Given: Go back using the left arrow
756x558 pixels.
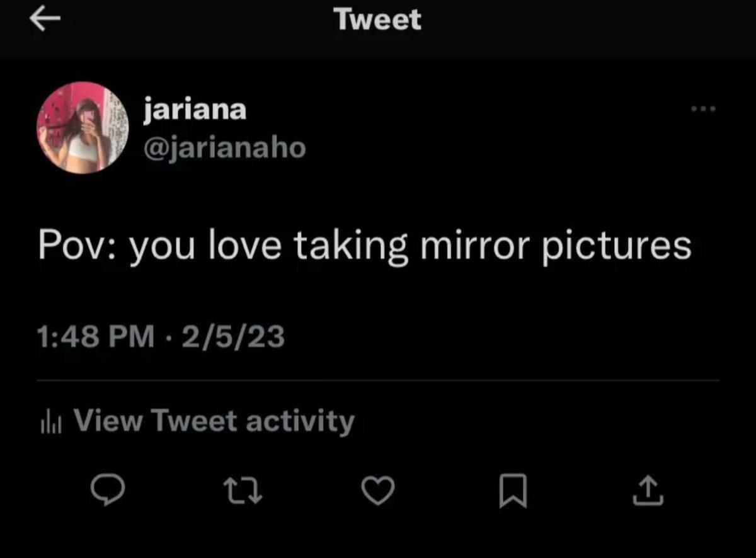Looking at the screenshot, I should click(45, 19).
